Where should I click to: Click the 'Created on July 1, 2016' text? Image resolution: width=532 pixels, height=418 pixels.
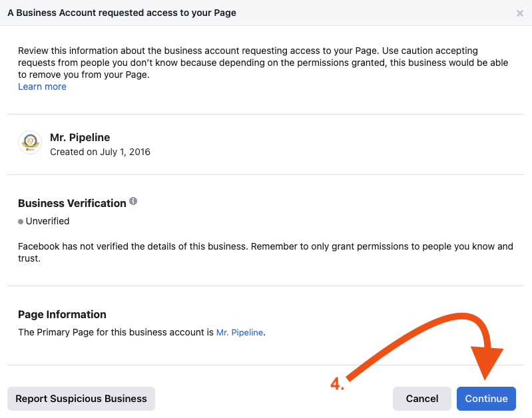(x=100, y=152)
